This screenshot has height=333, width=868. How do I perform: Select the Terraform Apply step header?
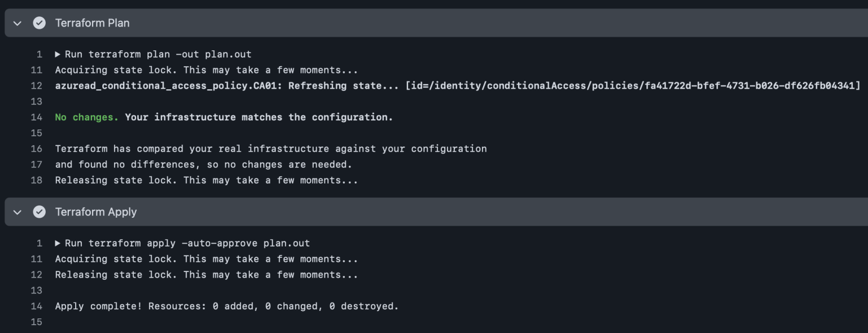pyautogui.click(x=96, y=212)
